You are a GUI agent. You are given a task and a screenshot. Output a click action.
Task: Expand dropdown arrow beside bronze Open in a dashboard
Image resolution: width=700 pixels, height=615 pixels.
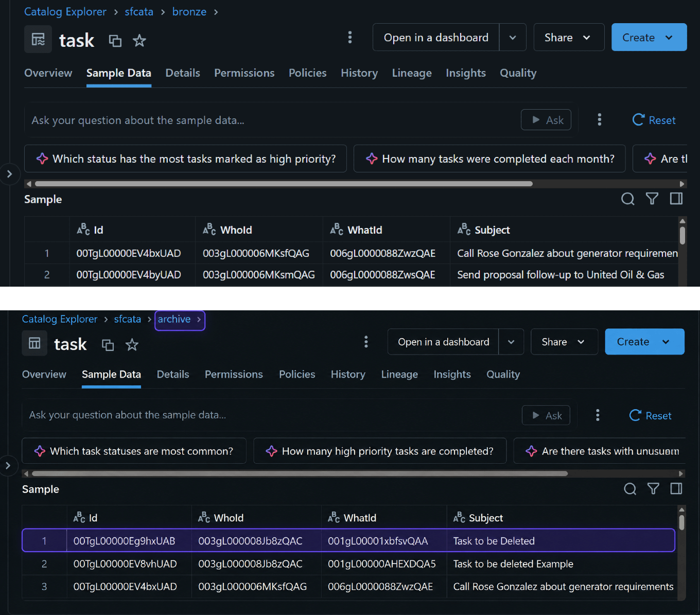[513, 37]
